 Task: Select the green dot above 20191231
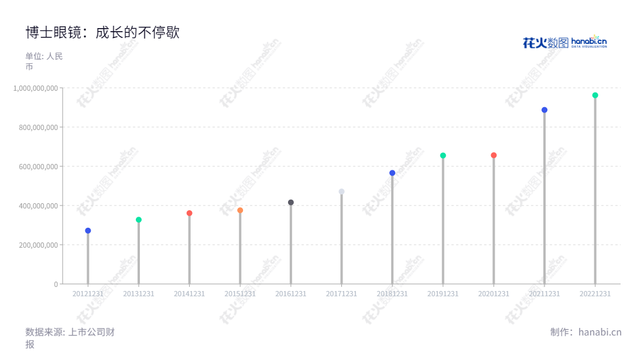pos(443,155)
